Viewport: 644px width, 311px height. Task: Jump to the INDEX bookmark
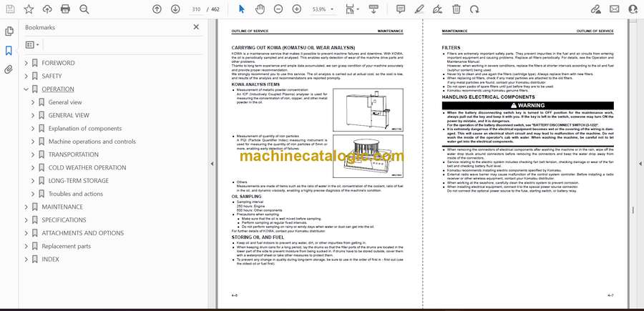[51, 260]
